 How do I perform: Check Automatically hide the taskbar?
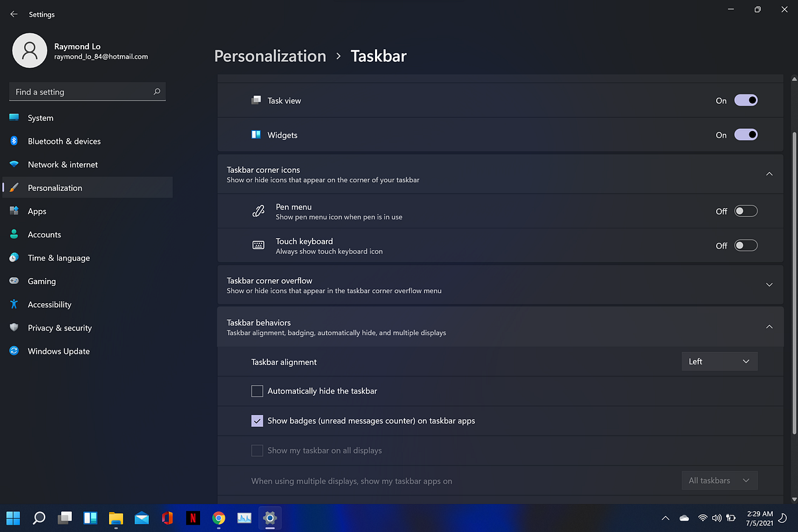tap(257, 391)
